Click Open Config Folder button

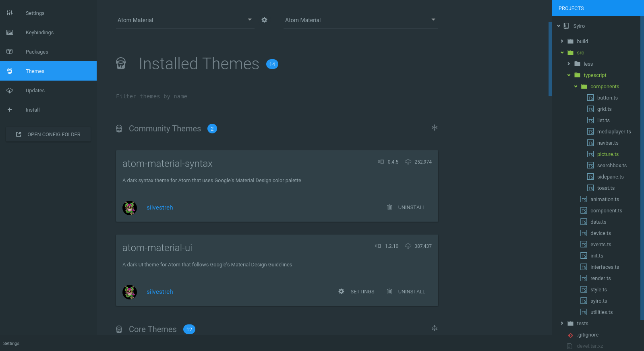tap(48, 134)
